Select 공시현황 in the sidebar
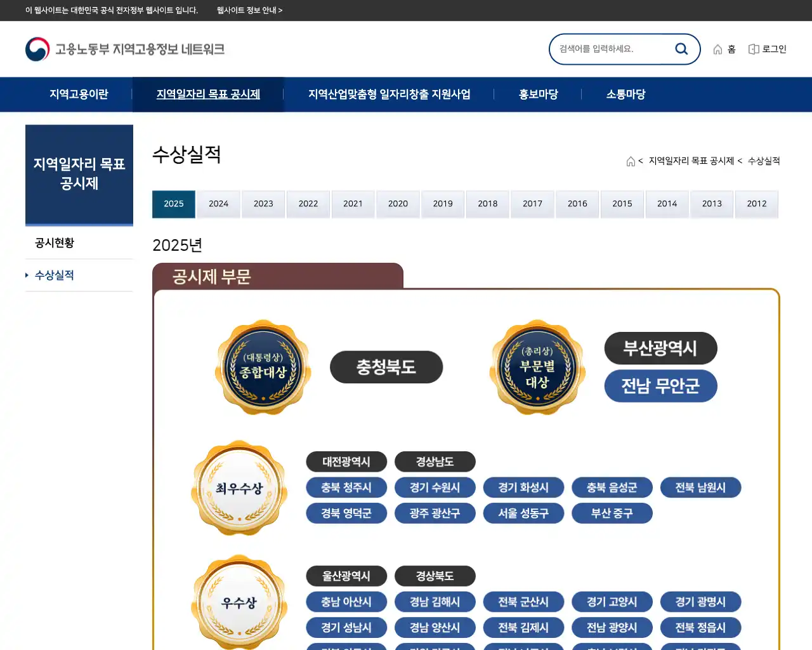Screen dimensions: 812x650 click(x=54, y=242)
